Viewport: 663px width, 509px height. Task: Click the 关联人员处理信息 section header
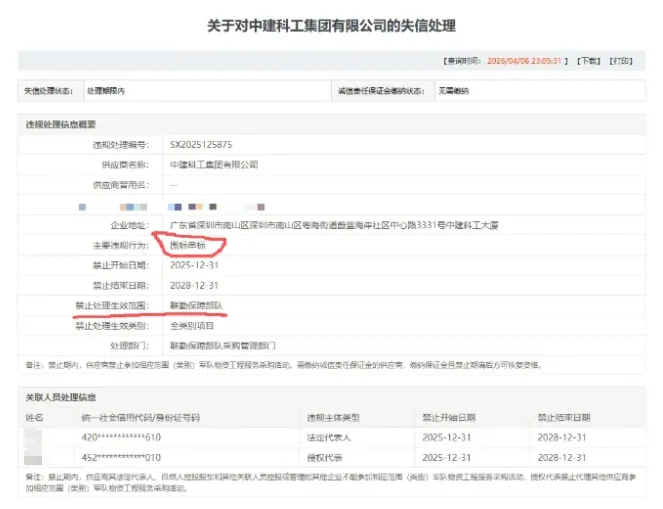60,397
